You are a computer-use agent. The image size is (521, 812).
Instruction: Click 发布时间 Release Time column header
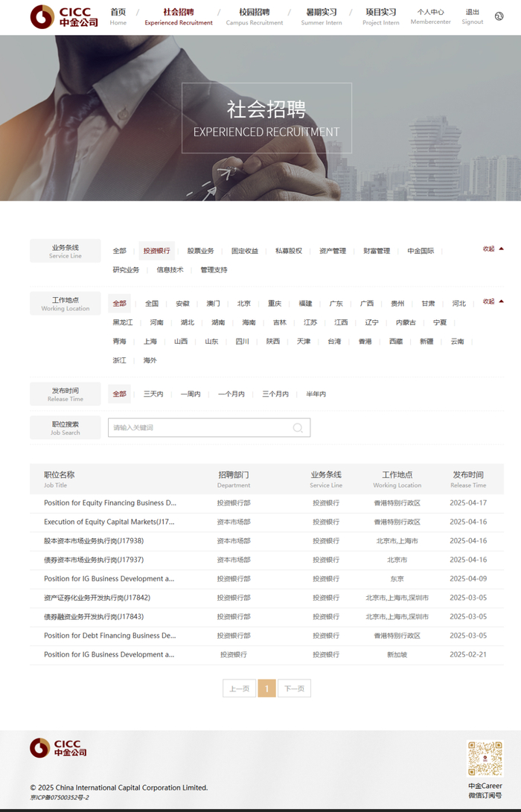pos(468,479)
